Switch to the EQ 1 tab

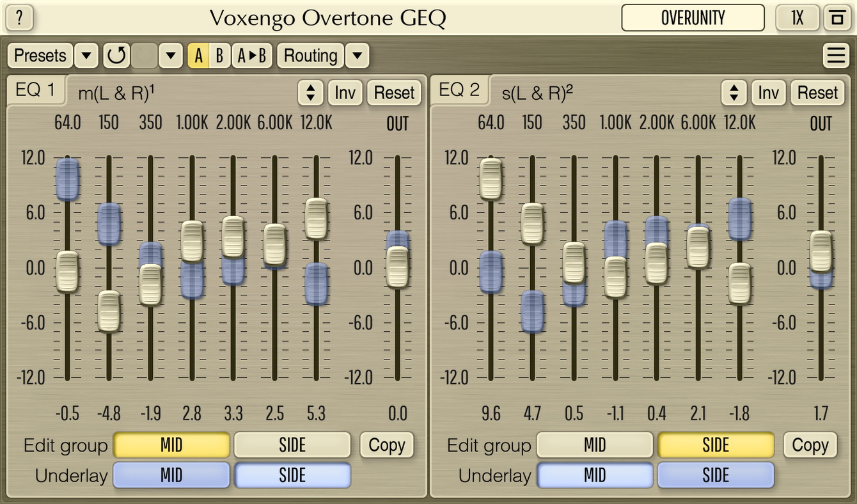36,90
